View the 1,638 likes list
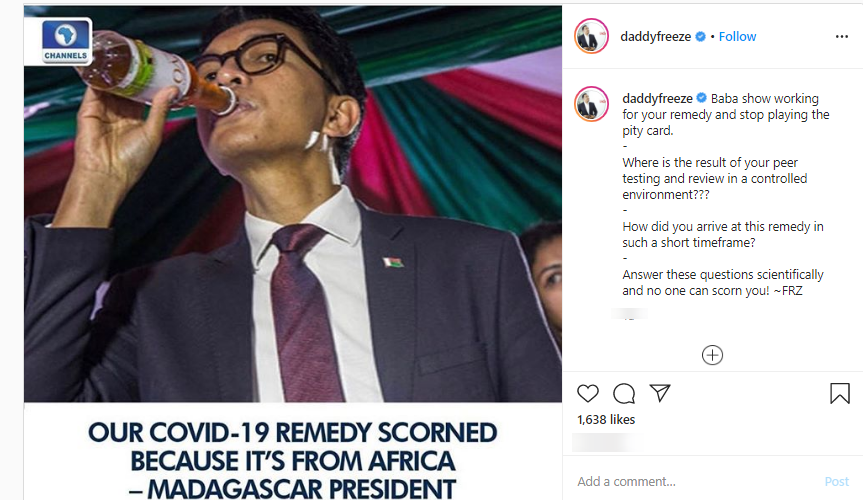 [x=606, y=419]
